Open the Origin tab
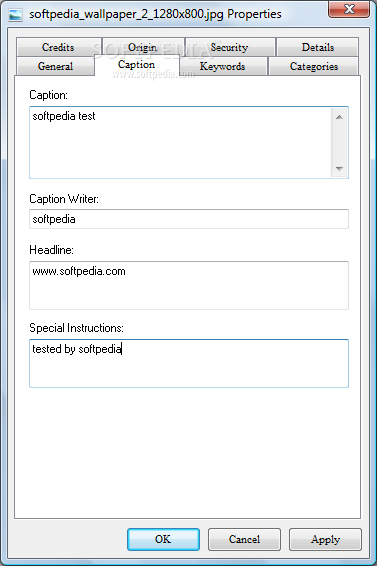This screenshot has width=377, height=566. [143, 47]
